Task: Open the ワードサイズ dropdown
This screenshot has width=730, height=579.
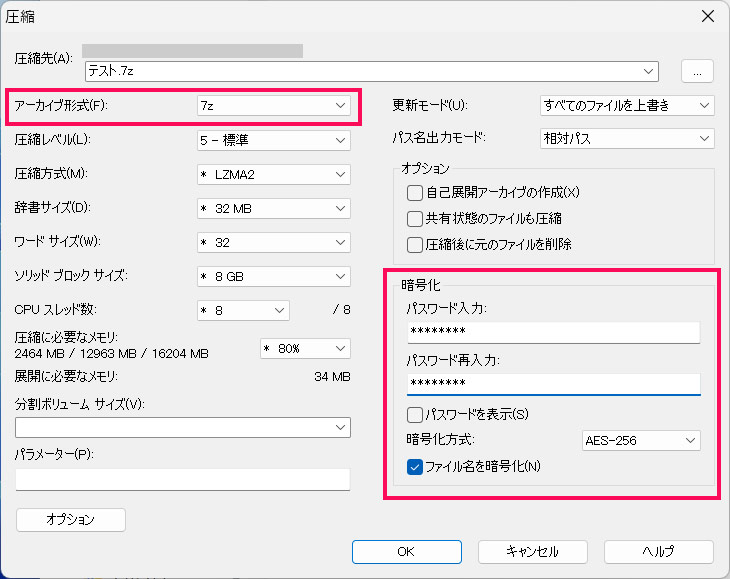Action: coord(274,242)
